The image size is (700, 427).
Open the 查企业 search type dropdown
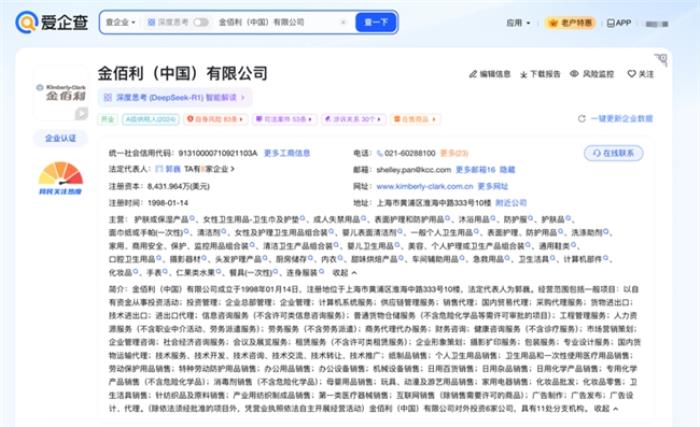point(120,22)
